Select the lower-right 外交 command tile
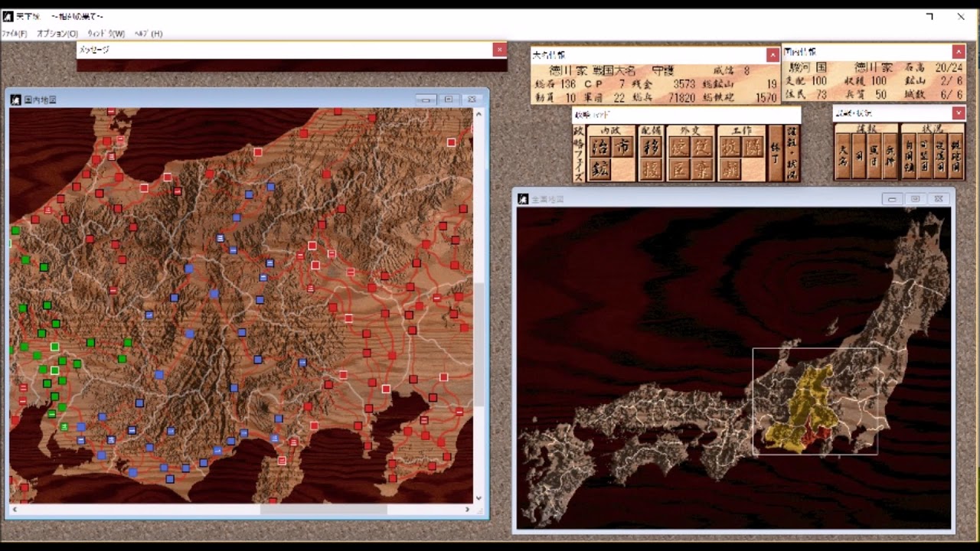Image resolution: width=980 pixels, height=551 pixels. tap(702, 170)
